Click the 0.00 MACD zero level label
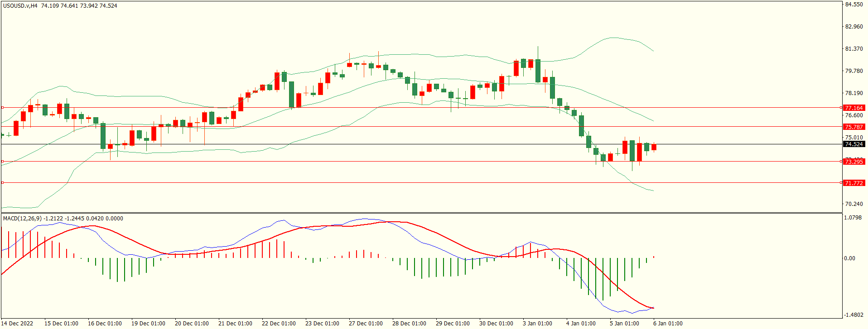The height and width of the screenshot is (329, 868). (849, 258)
